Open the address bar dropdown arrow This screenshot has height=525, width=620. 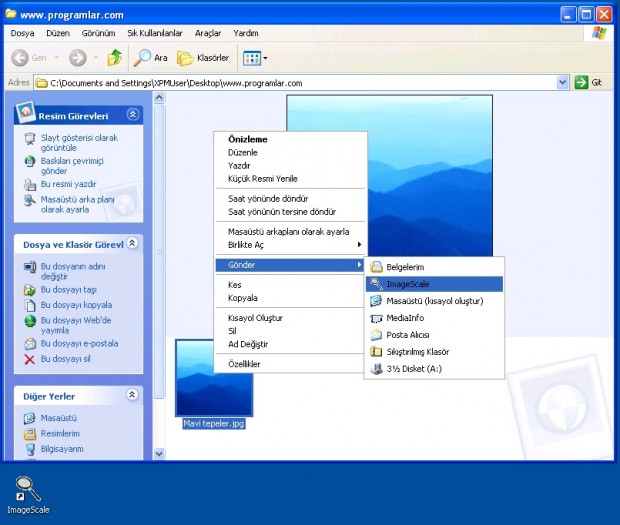click(x=562, y=83)
